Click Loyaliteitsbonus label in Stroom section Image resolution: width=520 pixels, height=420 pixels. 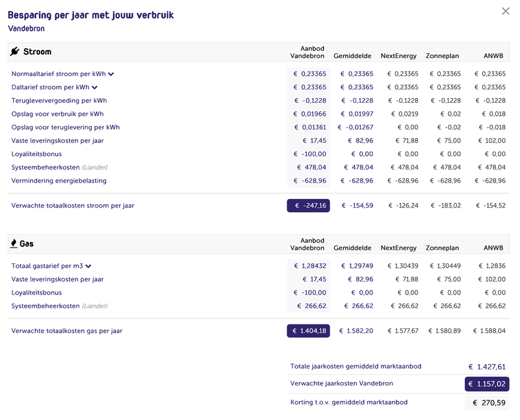(x=36, y=154)
